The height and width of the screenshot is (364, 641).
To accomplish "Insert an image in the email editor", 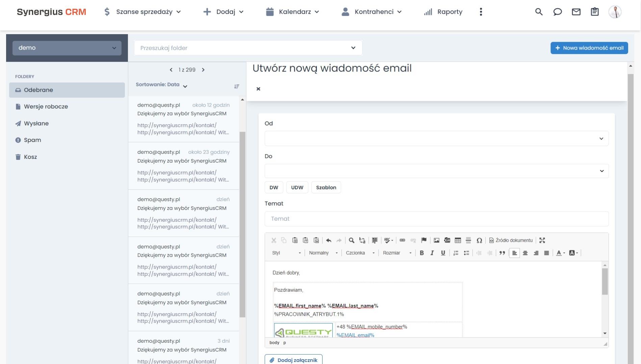I will point(436,241).
